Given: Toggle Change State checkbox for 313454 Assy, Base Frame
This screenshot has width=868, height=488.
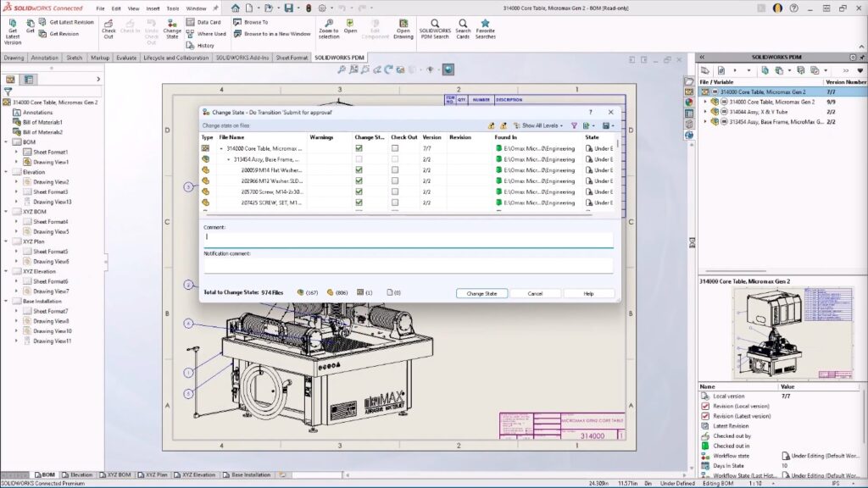Looking at the screenshot, I should tap(359, 159).
